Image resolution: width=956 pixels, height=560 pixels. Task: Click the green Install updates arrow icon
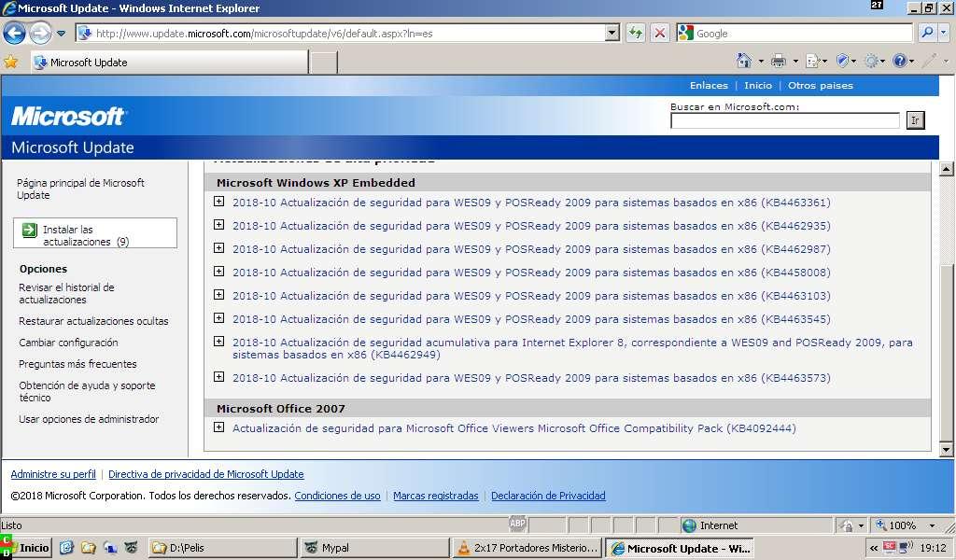tap(29, 231)
